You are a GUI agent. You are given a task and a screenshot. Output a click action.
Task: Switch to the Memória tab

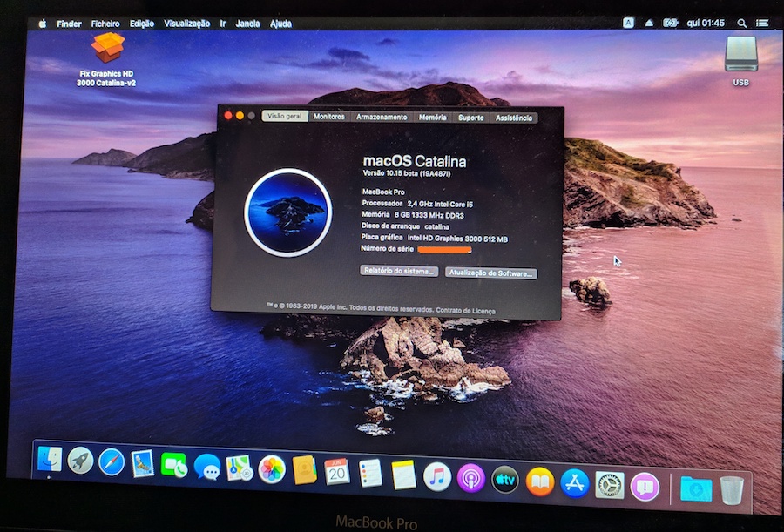coord(432,117)
